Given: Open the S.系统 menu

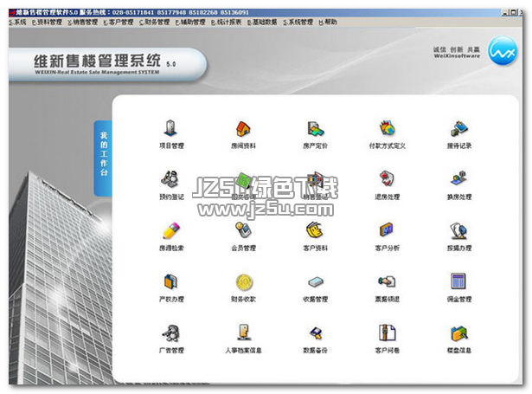Looking at the screenshot, I should click(17, 22).
